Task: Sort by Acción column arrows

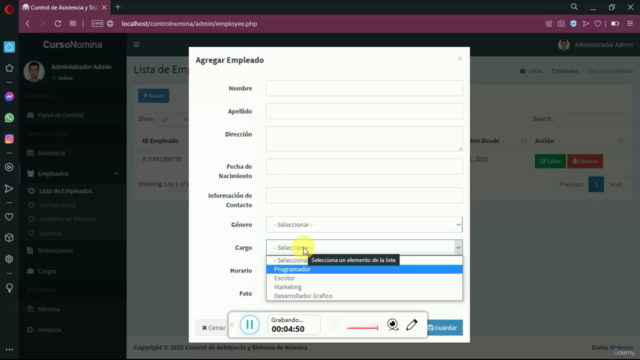Action: [621, 141]
